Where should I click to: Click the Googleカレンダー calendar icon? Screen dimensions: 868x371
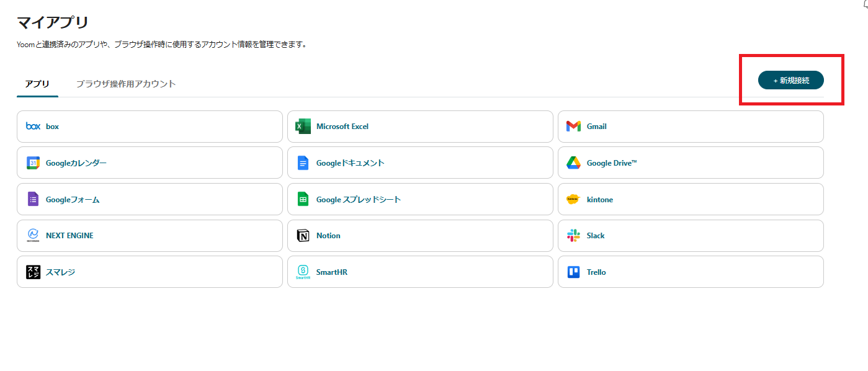(x=33, y=163)
